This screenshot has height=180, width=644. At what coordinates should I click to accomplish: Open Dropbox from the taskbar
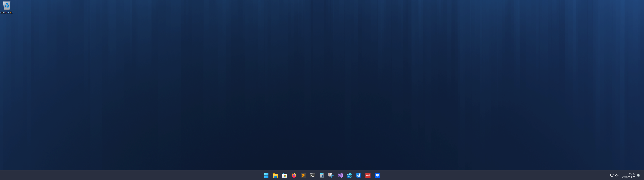point(377,175)
